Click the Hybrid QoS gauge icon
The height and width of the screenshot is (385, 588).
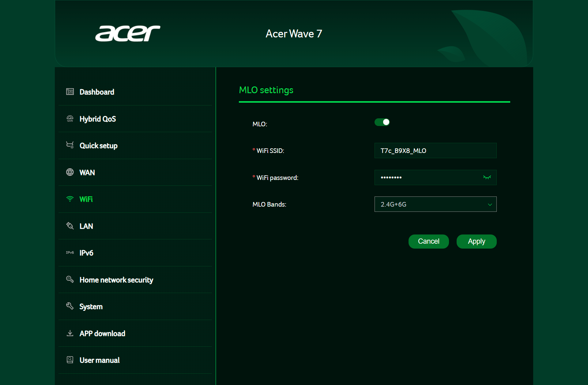(70, 119)
